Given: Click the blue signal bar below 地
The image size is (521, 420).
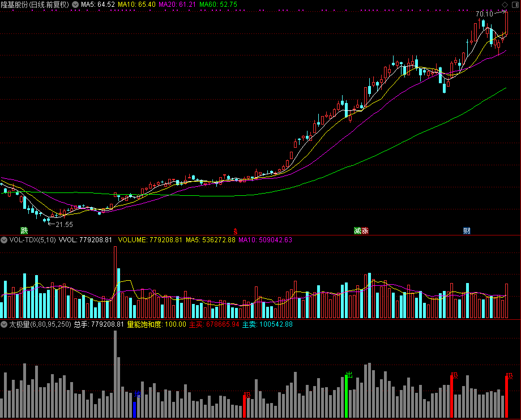Looking at the screenshot, I should (x=135, y=410).
